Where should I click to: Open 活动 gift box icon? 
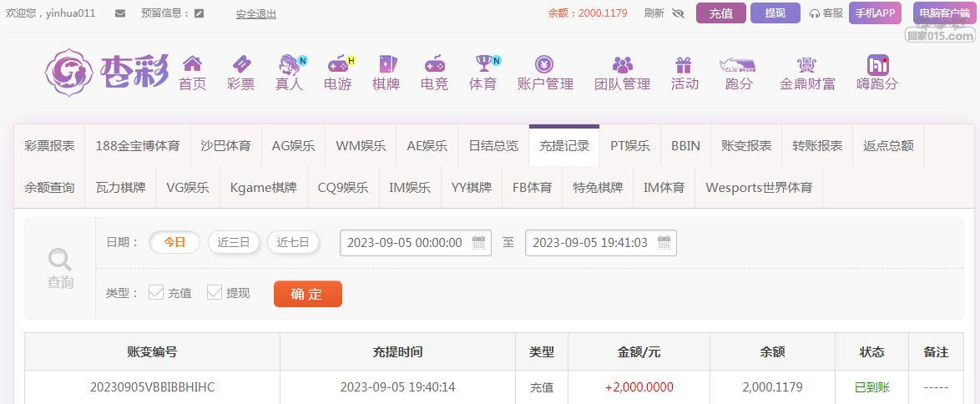[684, 63]
